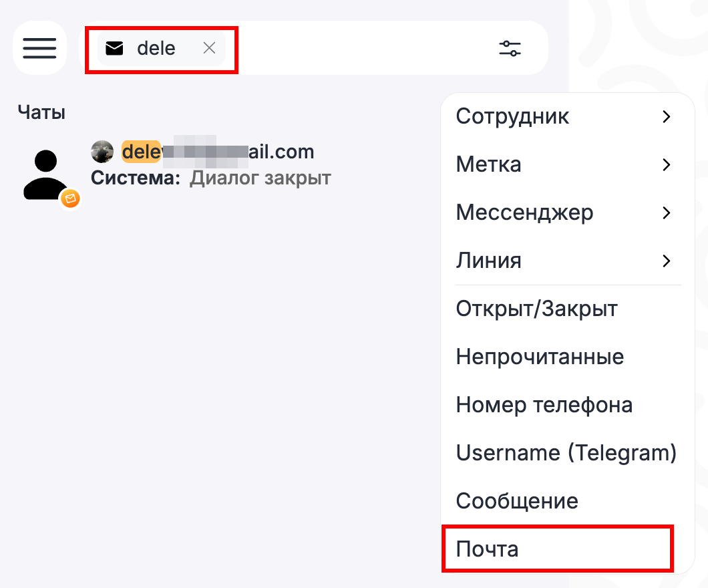Select Номер телефона search filter
The height and width of the screenshot is (588, 708).
[x=544, y=405]
